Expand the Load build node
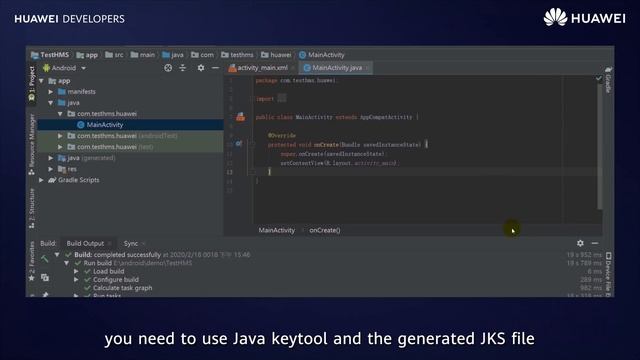The width and height of the screenshot is (640, 360). pyautogui.click(x=76, y=271)
